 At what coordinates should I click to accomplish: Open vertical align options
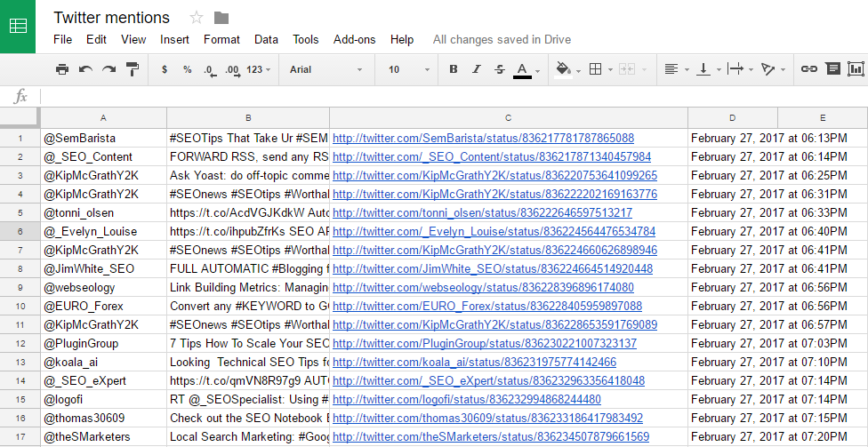pos(703,69)
